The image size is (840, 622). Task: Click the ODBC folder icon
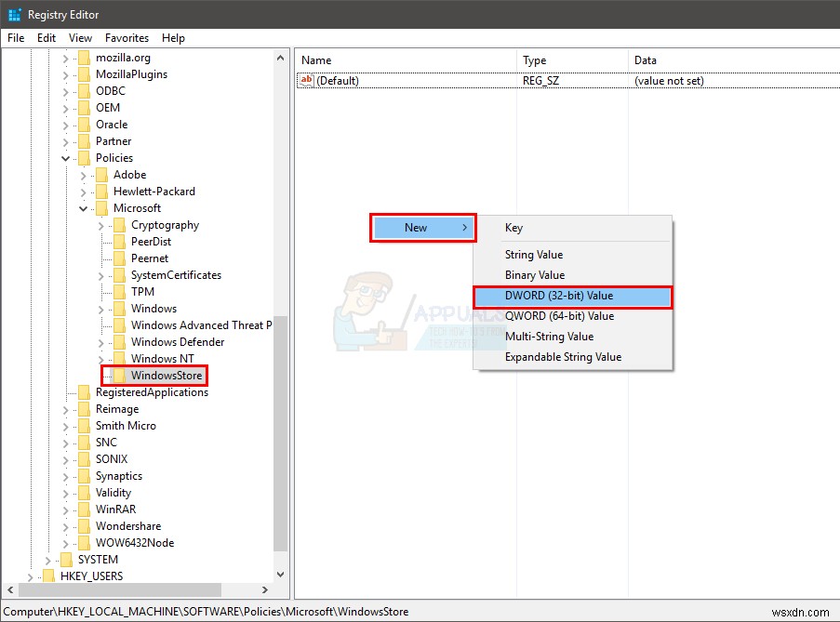[x=84, y=91]
